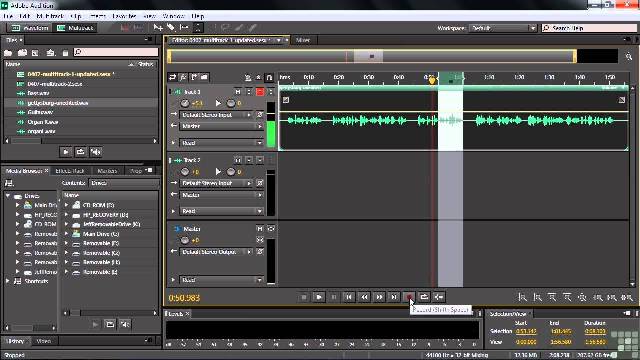
Task: Expand the Shortcuts tree item
Action: [x=7, y=281]
